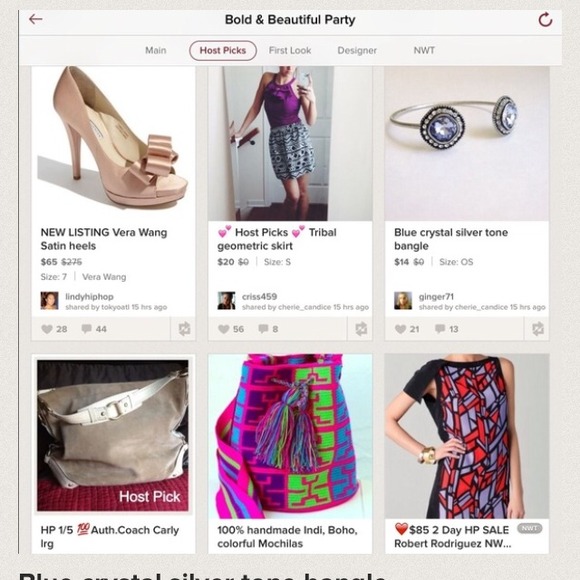Switch to the Main tab
Viewport: 580px width, 580px height.
[x=155, y=50]
